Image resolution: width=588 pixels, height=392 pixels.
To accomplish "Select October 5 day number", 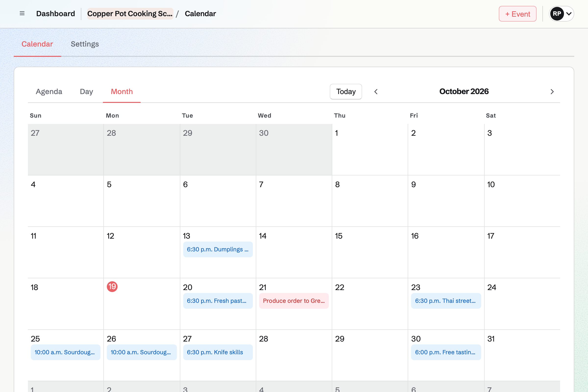I will [109, 184].
